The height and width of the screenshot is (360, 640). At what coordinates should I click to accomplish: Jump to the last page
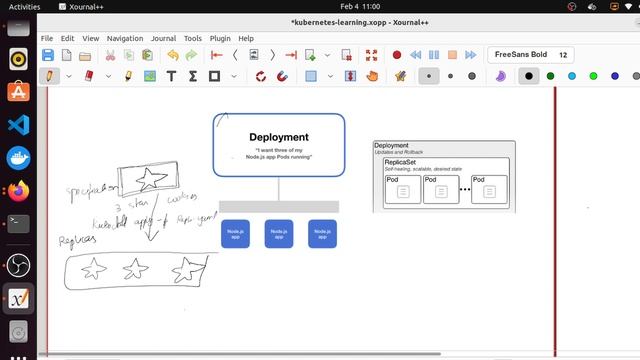coord(291,55)
